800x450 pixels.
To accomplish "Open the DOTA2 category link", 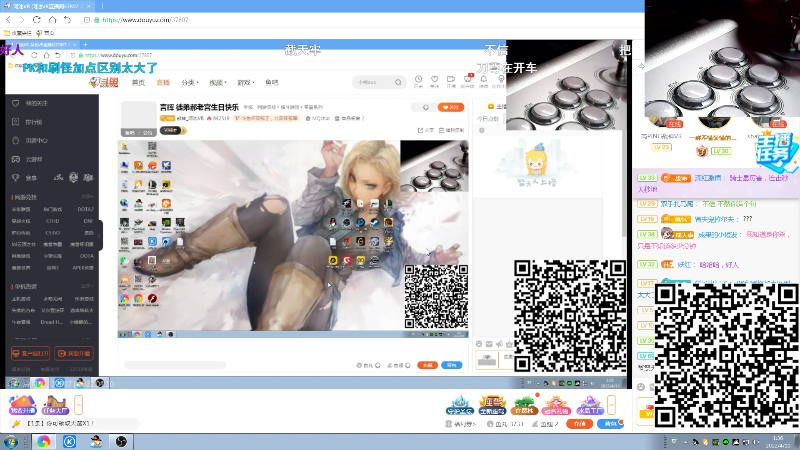I will (x=85, y=209).
